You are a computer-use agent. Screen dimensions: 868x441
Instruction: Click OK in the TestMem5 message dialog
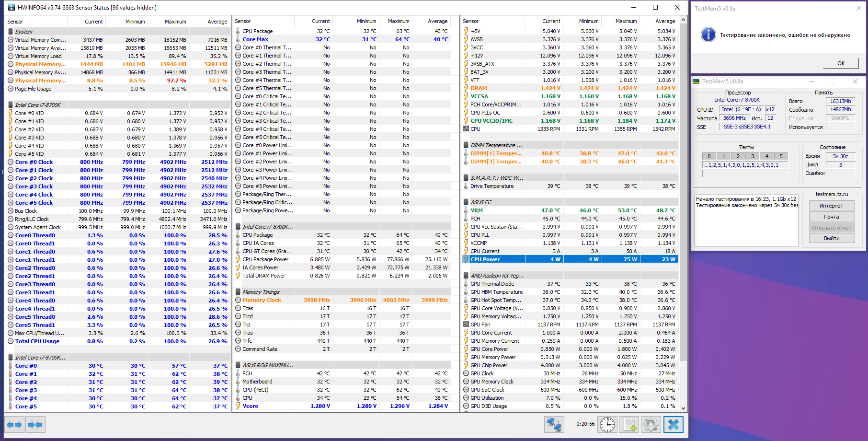tap(841, 63)
